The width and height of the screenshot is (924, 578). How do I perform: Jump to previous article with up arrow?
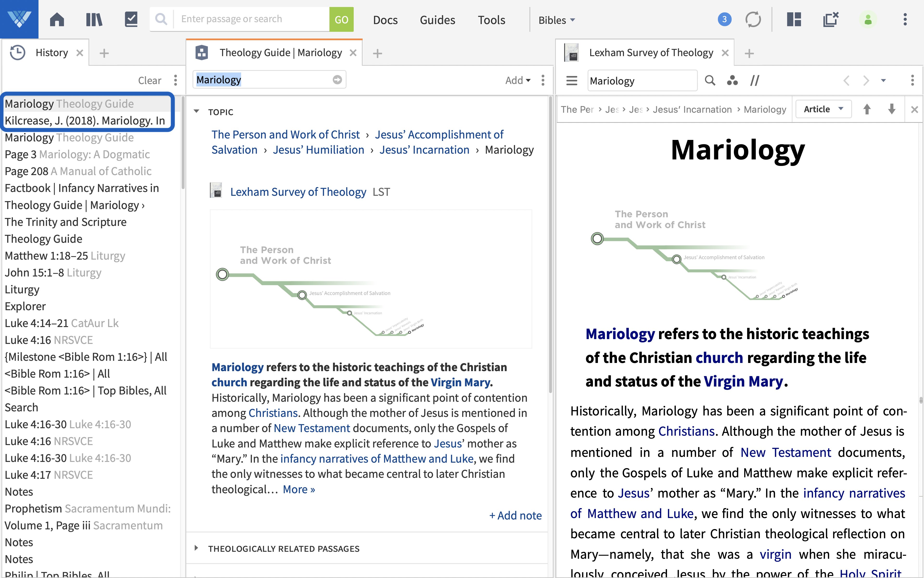(x=867, y=109)
